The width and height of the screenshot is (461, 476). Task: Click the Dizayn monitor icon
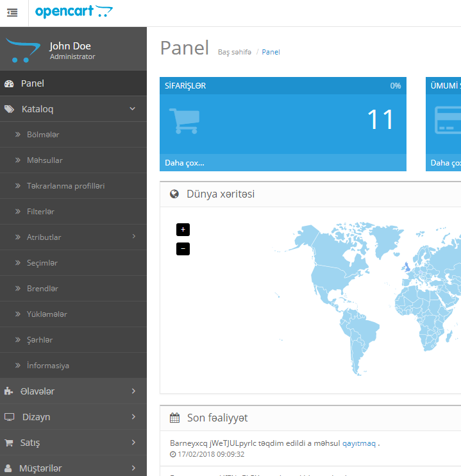click(x=9, y=417)
